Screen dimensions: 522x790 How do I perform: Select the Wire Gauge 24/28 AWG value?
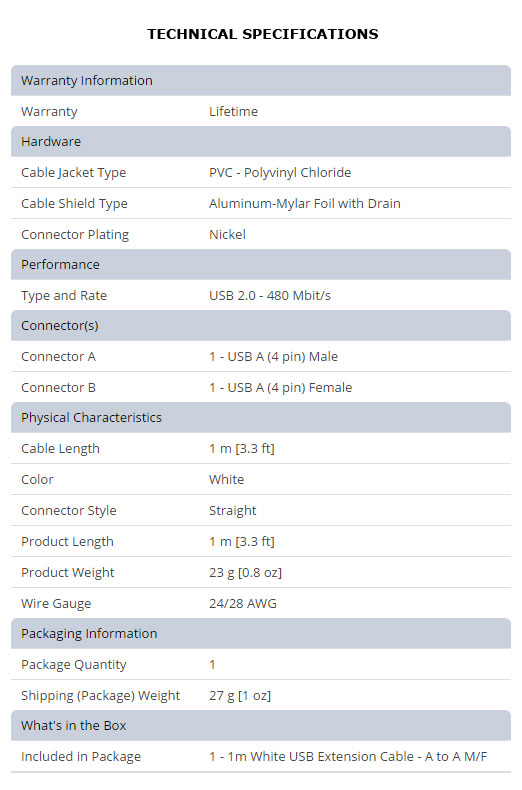click(x=243, y=604)
